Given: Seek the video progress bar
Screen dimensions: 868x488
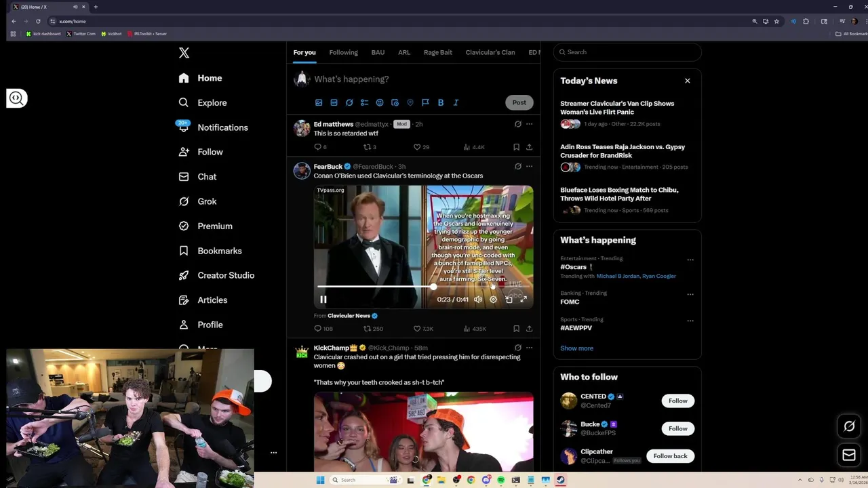Looking at the screenshot, I should click(x=424, y=287).
